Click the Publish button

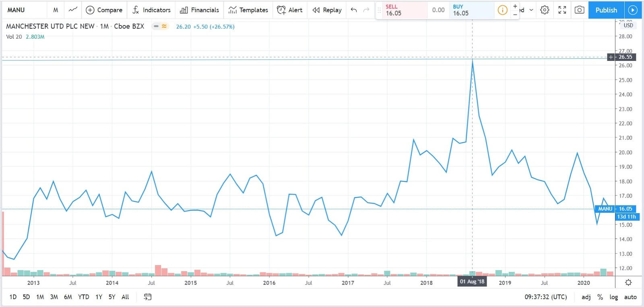(606, 10)
